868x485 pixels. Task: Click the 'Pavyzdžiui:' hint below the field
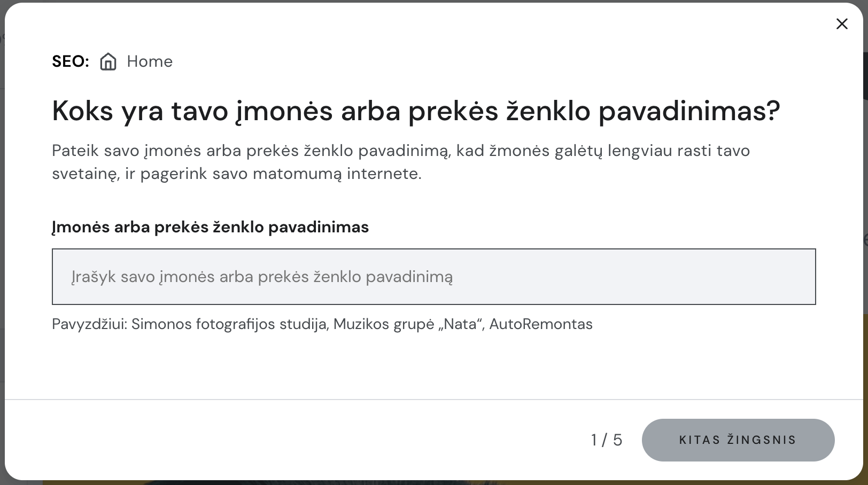coord(89,324)
